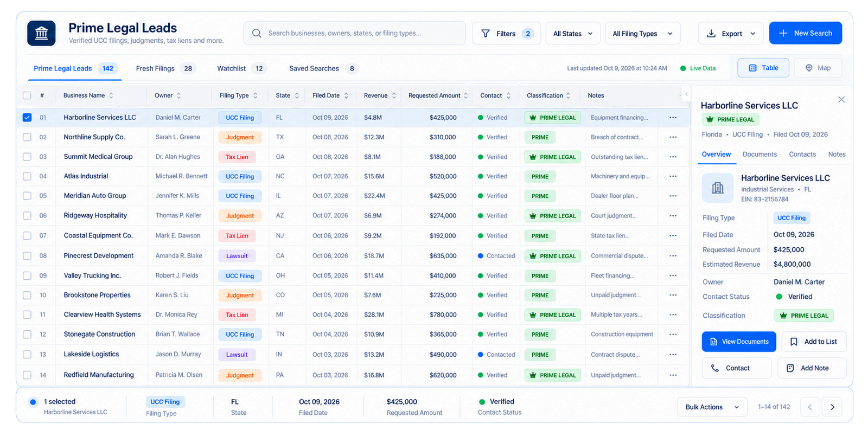Image resolution: width=868 pixels, height=430 pixels.
Task: Collapse the detail side panel arrow
Action: pyautogui.click(x=686, y=94)
